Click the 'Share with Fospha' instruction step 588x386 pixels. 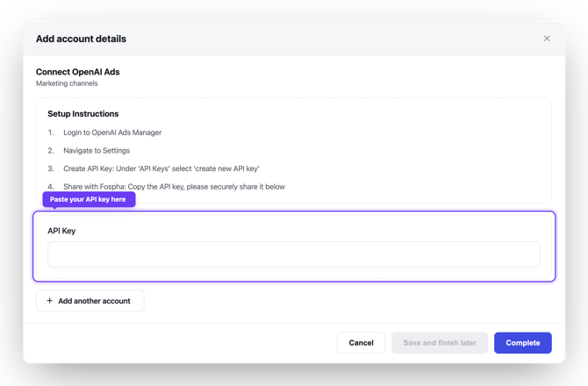pyautogui.click(x=174, y=186)
